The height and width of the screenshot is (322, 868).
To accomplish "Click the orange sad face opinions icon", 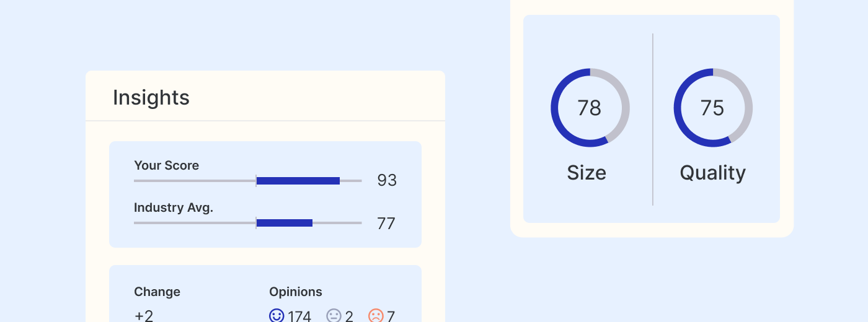I will [376, 316].
